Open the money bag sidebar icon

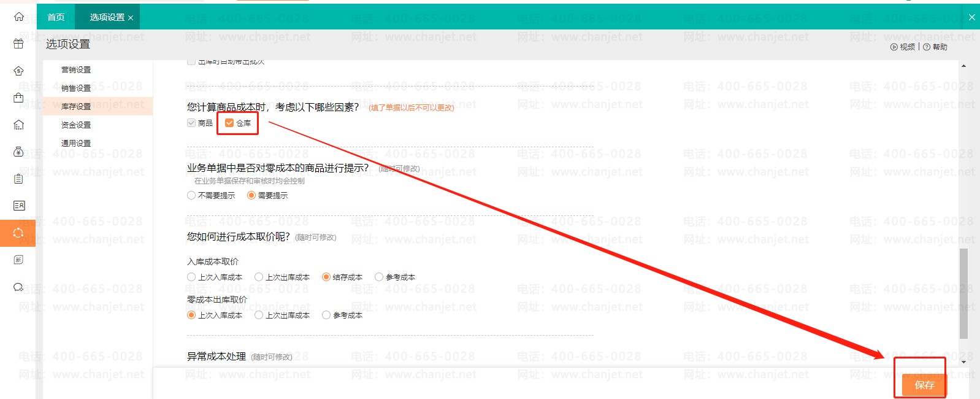18,152
